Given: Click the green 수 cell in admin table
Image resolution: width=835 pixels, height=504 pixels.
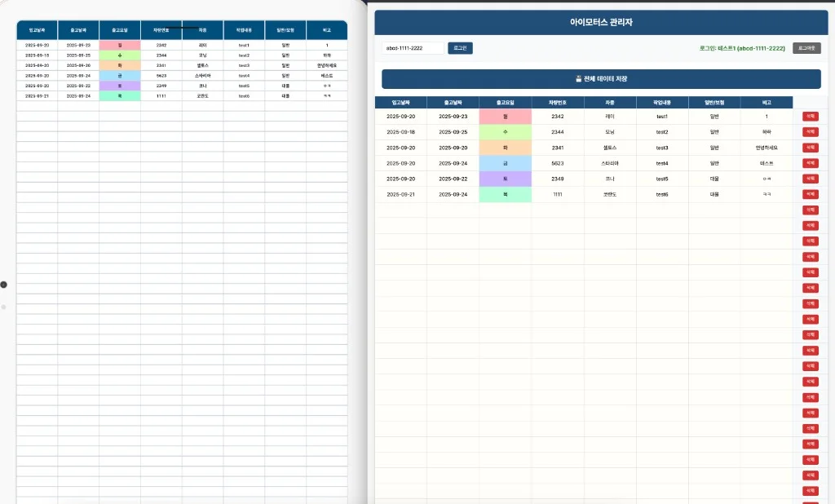Looking at the screenshot, I should 505,131.
